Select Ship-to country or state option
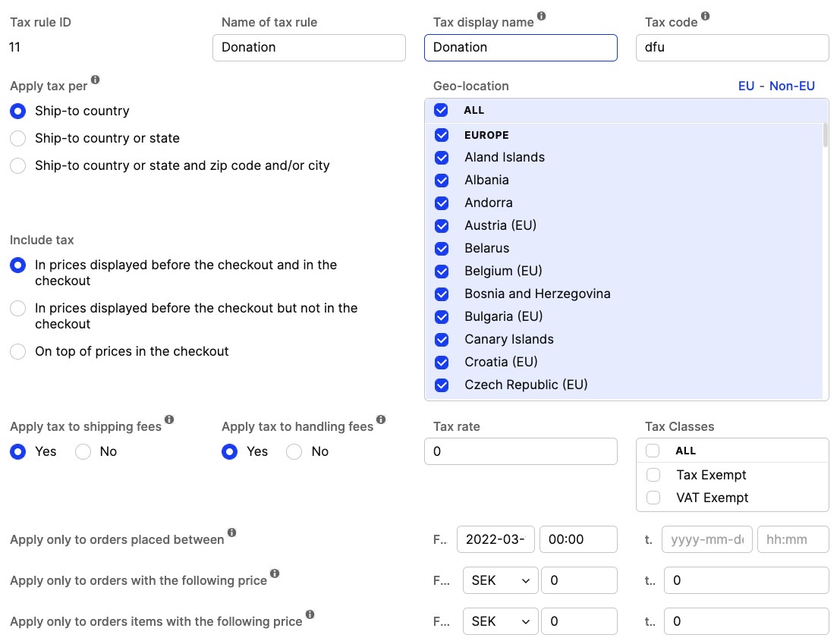This screenshot has height=644, width=840. pyautogui.click(x=18, y=138)
